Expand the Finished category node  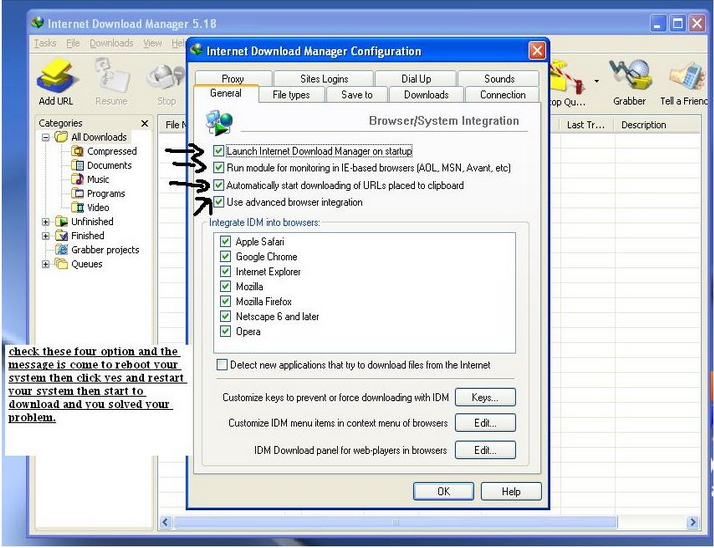point(46,236)
